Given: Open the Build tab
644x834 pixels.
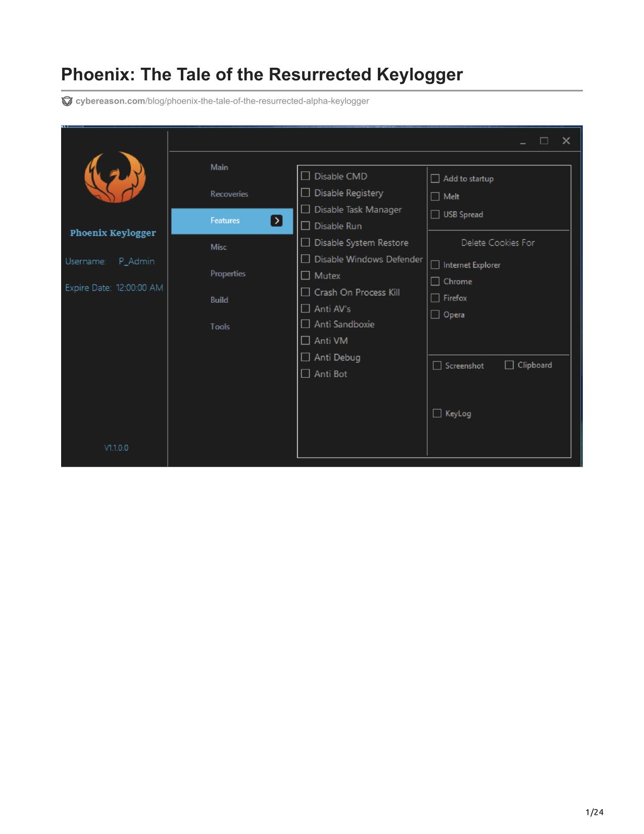Looking at the screenshot, I should (x=219, y=300).
